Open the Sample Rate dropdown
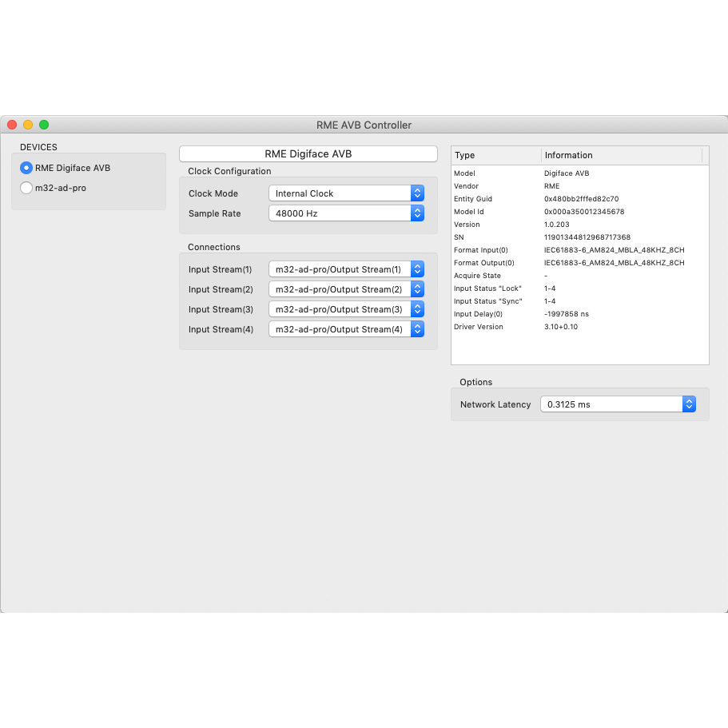Image resolution: width=728 pixels, height=728 pixels. 346,213
